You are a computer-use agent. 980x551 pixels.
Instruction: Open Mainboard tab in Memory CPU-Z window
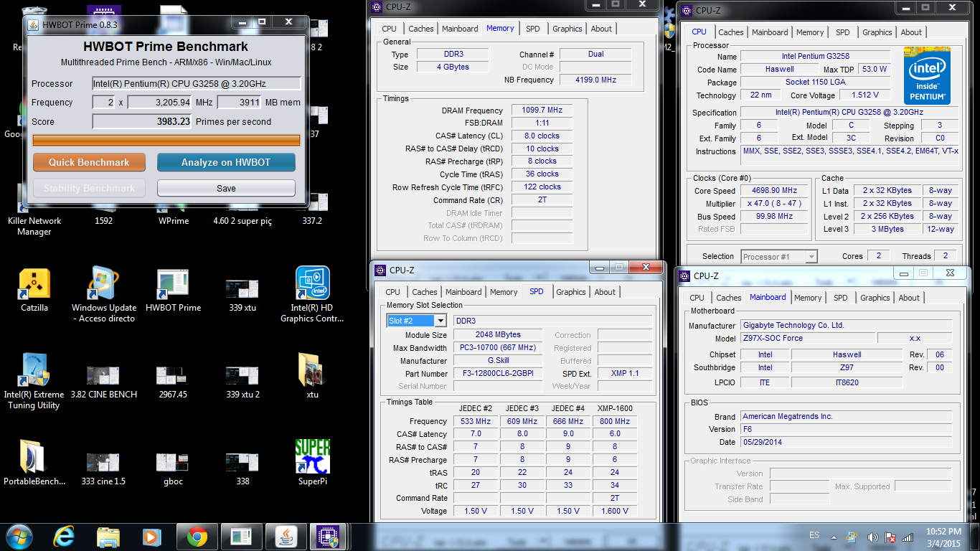click(x=460, y=29)
